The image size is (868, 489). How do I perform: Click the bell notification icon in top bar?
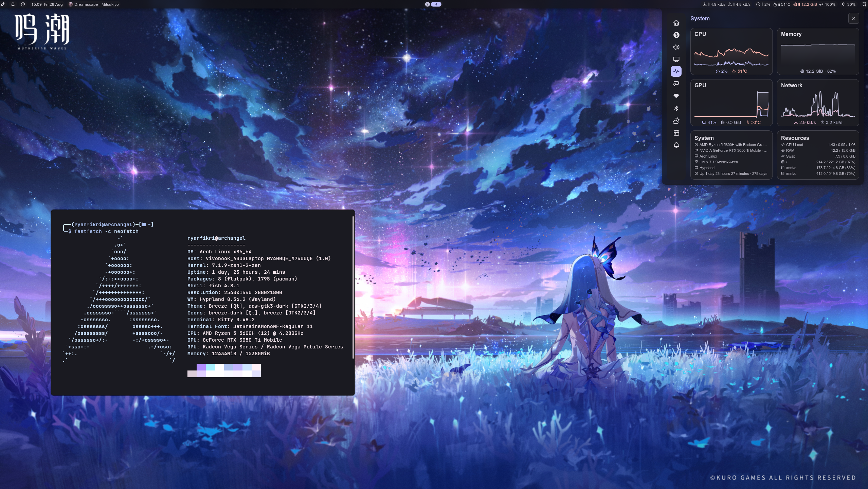[13, 4]
